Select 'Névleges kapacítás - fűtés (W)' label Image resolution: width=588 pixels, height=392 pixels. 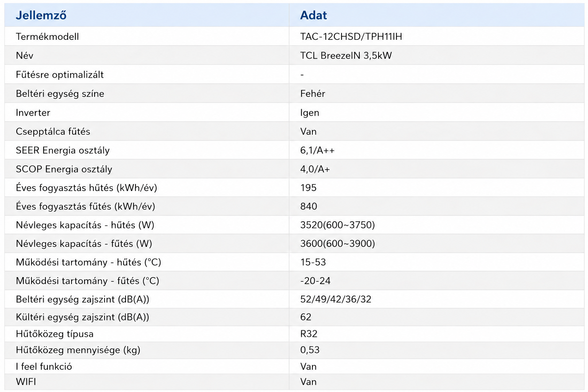84,244
